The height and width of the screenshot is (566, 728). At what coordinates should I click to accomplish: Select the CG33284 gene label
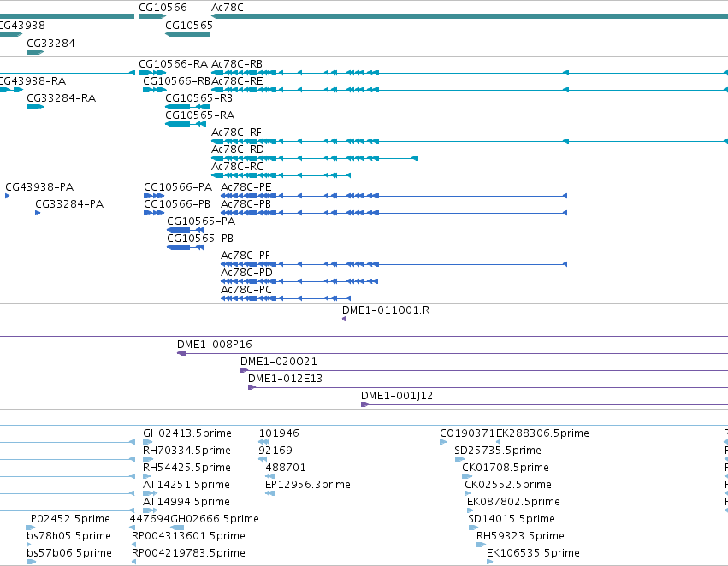pyautogui.click(x=50, y=43)
